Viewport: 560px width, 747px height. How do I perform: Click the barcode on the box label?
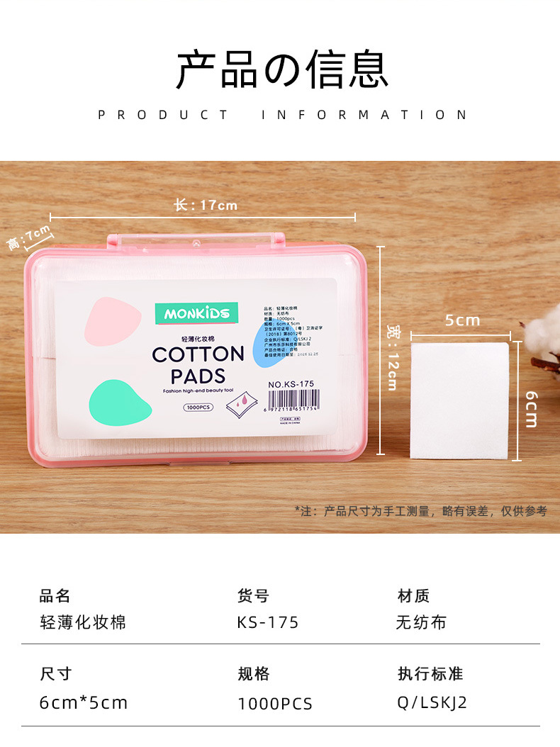[293, 400]
